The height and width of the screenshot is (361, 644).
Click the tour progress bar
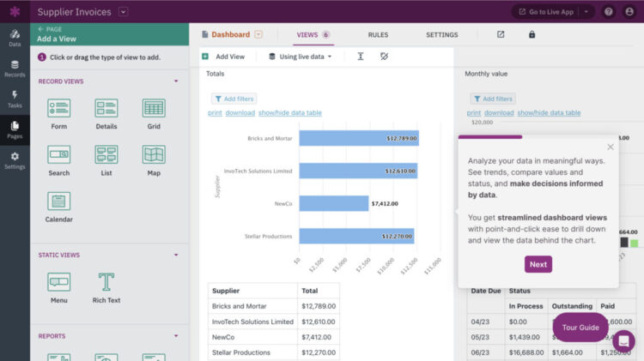538,137
